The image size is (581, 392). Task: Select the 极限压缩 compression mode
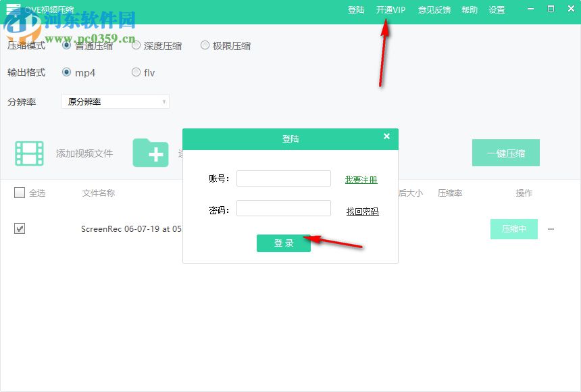(205, 45)
